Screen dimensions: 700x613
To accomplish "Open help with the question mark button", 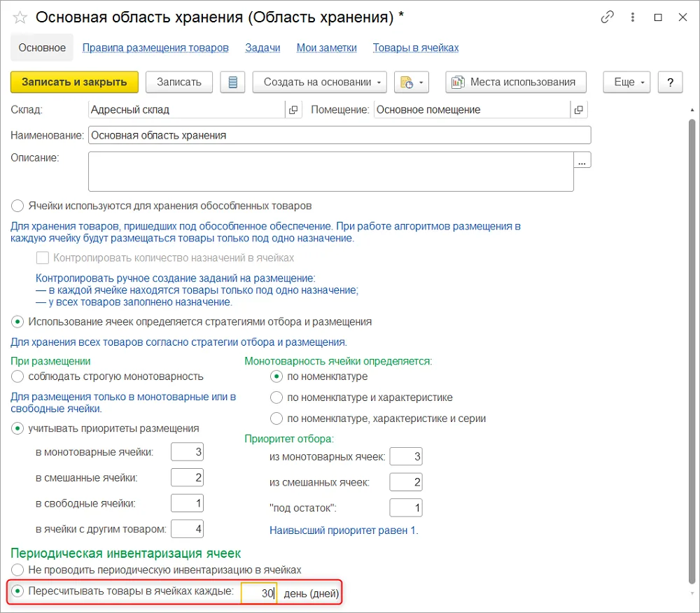I will point(670,82).
